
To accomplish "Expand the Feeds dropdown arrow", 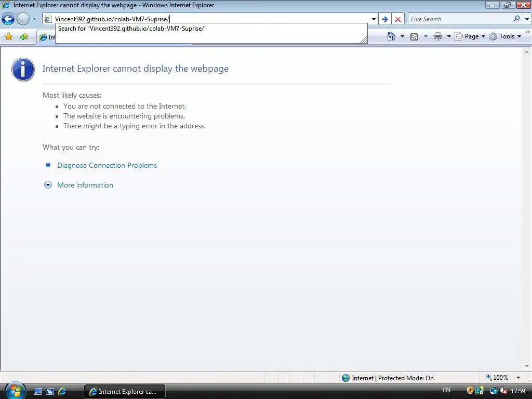I will click(425, 36).
